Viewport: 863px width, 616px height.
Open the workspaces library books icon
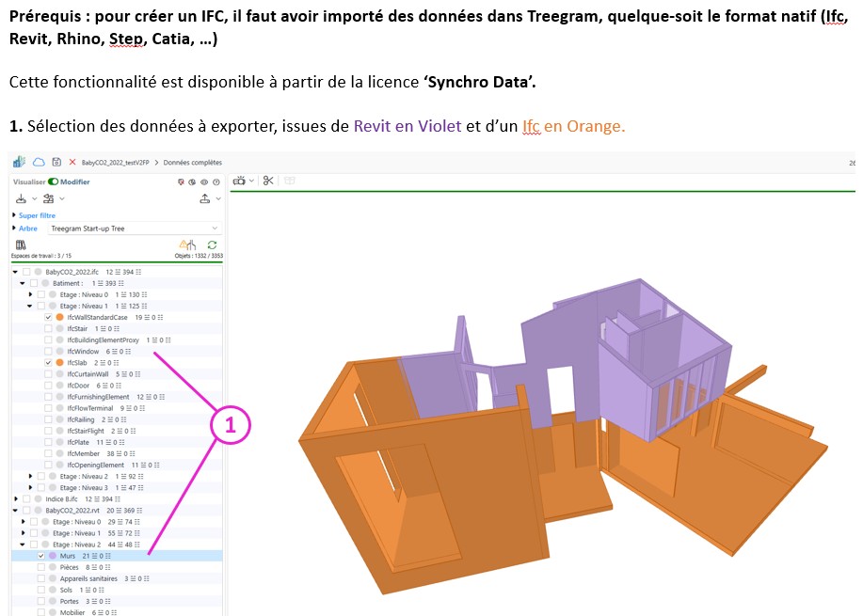pyautogui.click(x=21, y=245)
